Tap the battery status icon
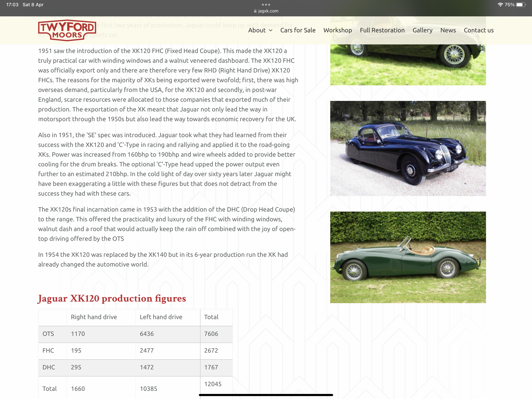This screenshot has height=399, width=532. click(x=521, y=4)
